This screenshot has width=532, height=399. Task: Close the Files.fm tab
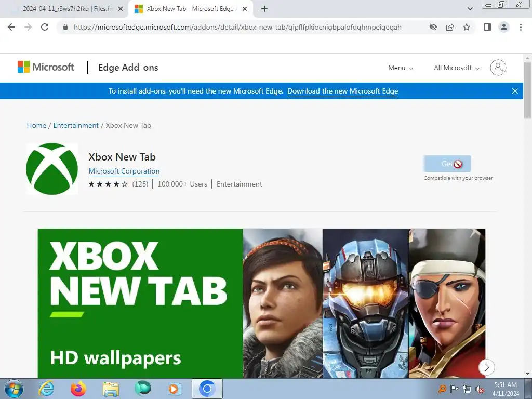pyautogui.click(x=121, y=9)
